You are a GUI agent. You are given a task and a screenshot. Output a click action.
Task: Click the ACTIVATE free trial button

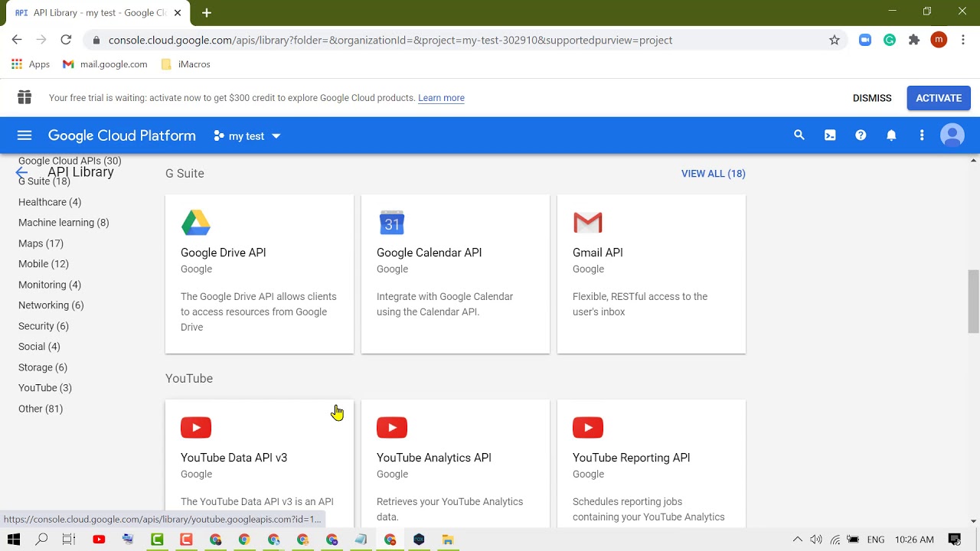click(939, 98)
